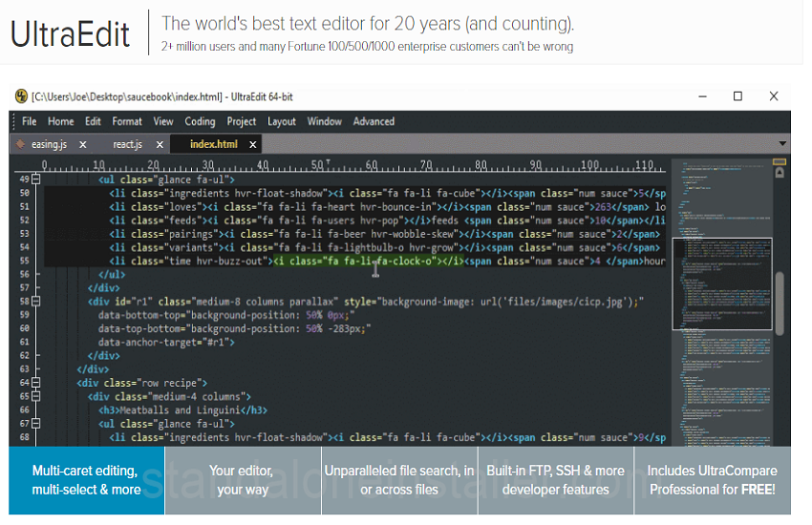This screenshot has height=525, width=812.
Task: Collapse code fold at line 67
Action: point(35,424)
